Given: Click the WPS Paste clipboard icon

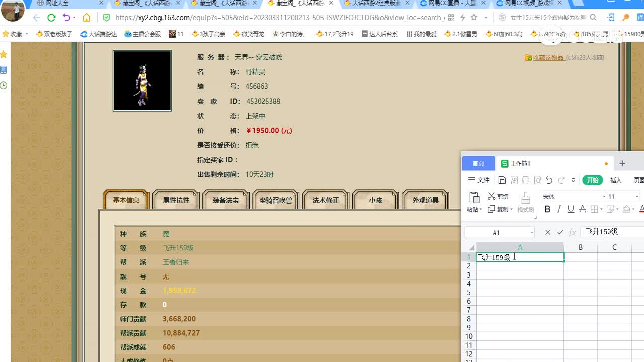Looking at the screenshot, I should click(474, 197).
